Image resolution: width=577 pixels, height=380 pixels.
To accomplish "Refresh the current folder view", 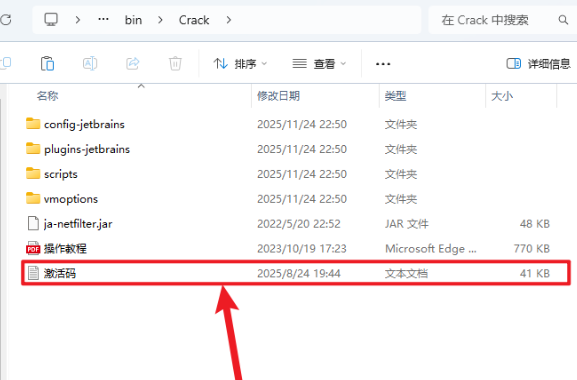I will pos(6,20).
